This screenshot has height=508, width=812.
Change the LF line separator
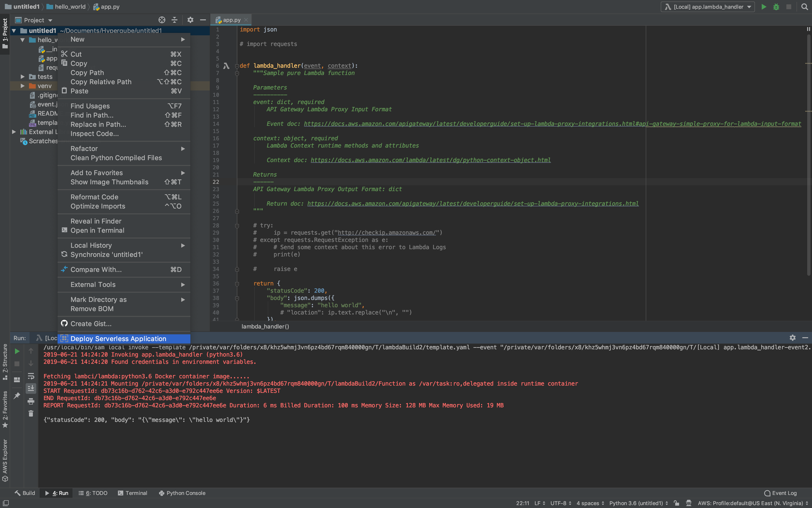[x=540, y=503]
